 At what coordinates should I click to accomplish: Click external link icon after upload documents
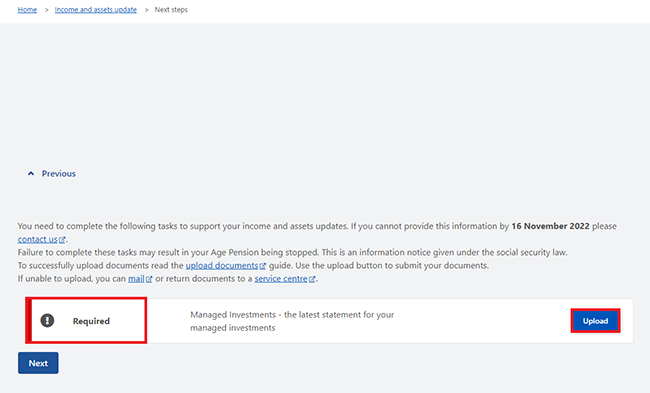(x=262, y=266)
